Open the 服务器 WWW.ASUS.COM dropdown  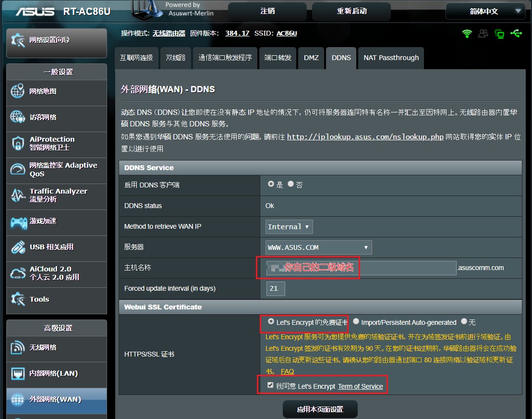coord(318,247)
